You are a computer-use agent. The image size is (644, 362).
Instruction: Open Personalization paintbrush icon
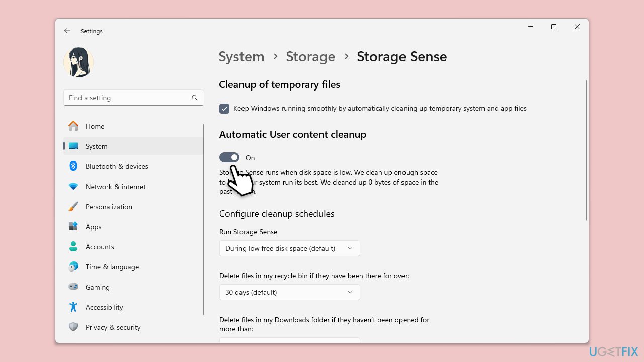73,207
